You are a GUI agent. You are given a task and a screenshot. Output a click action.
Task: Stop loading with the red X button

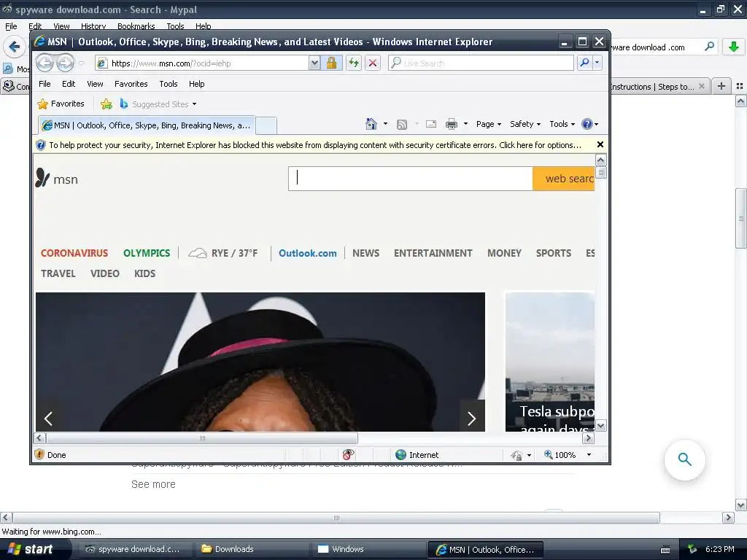click(373, 63)
